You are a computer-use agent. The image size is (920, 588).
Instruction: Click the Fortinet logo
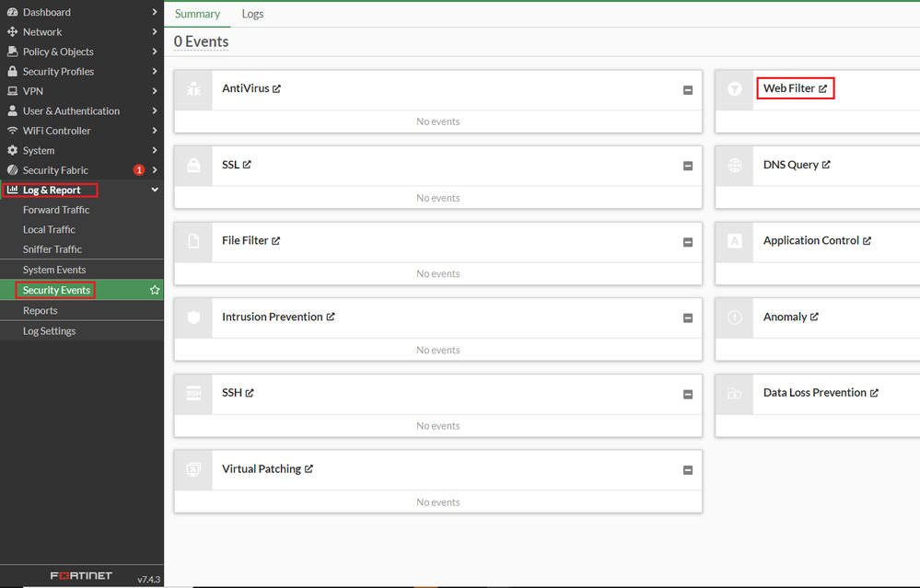pyautogui.click(x=81, y=576)
